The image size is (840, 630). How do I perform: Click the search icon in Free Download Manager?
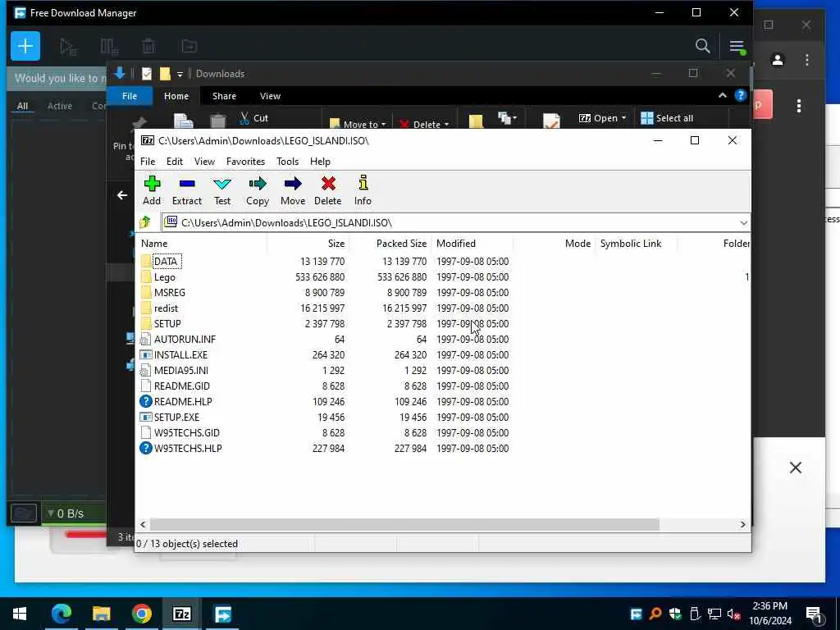pyautogui.click(x=703, y=46)
